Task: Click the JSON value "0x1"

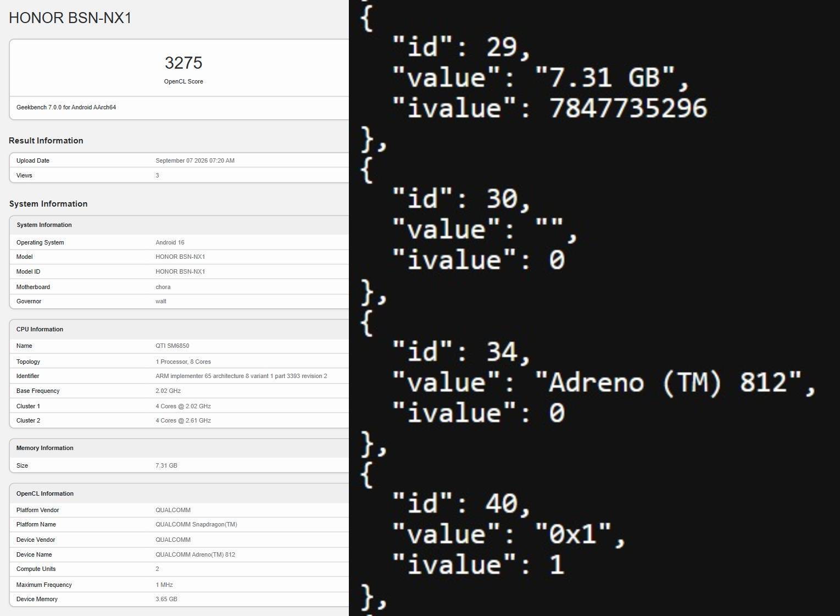Action: click(573, 534)
